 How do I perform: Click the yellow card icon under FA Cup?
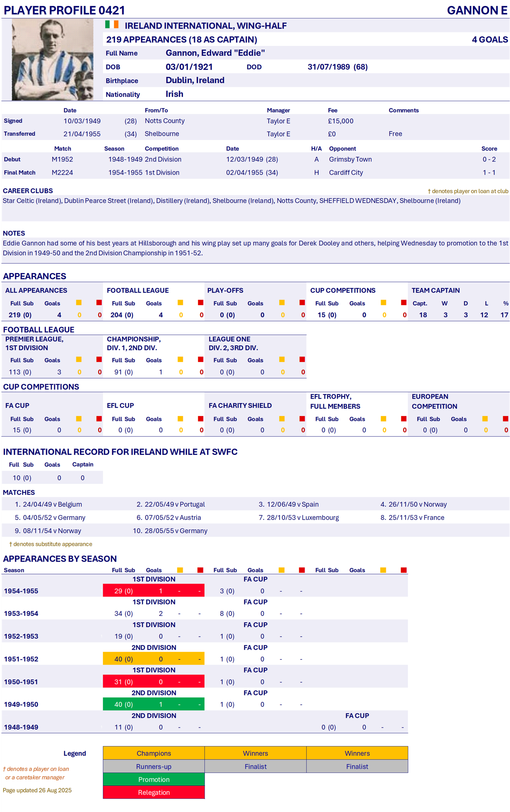79,418
